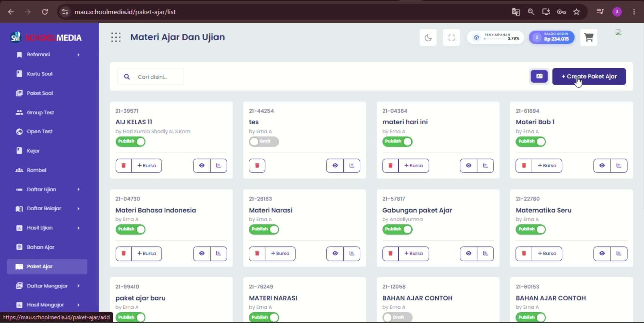Expand the Hasil Ujian sidebar menu
Screen dimensions: 644x323
tap(47, 228)
